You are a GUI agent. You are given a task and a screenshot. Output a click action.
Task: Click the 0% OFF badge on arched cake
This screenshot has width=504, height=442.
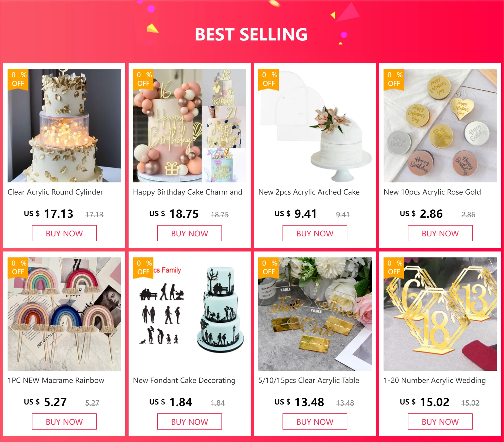click(x=268, y=79)
